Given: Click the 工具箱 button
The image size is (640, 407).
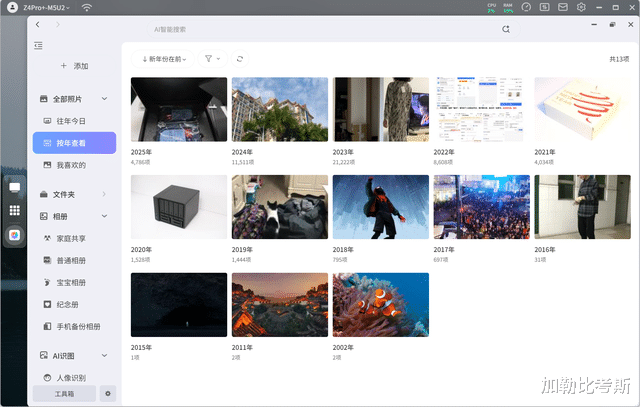Looking at the screenshot, I should pyautogui.click(x=64, y=394).
